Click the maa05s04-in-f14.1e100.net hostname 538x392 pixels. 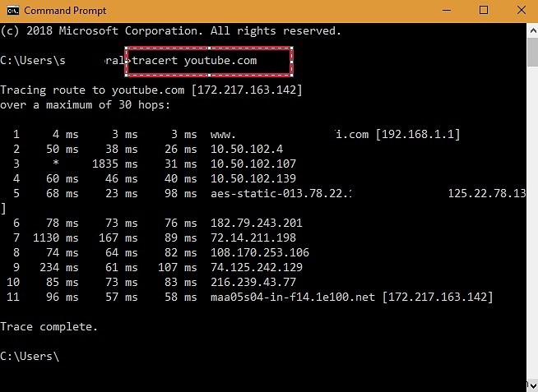(x=292, y=297)
